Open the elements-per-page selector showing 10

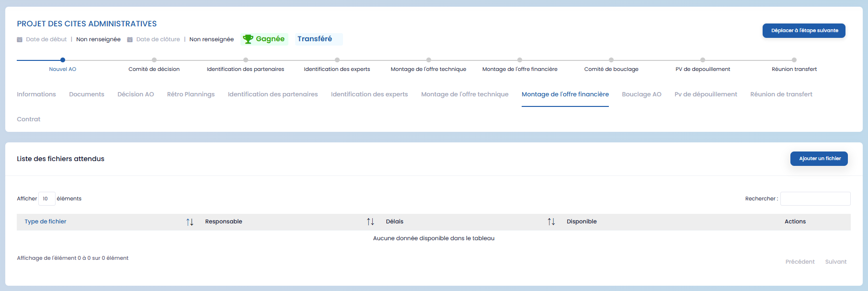click(46, 198)
